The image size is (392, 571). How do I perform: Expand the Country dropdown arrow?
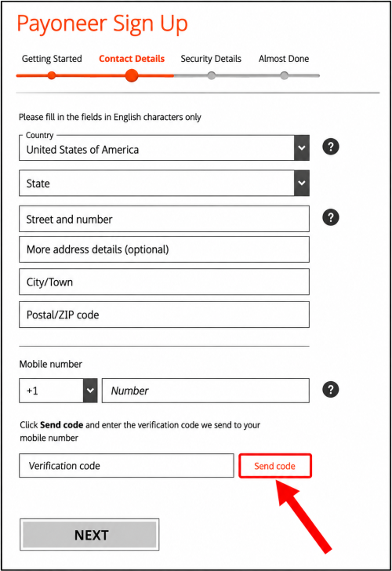pyautogui.click(x=302, y=147)
